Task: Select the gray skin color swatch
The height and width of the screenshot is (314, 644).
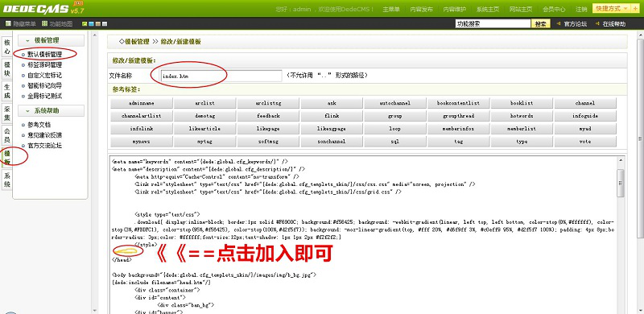Action: point(105,24)
